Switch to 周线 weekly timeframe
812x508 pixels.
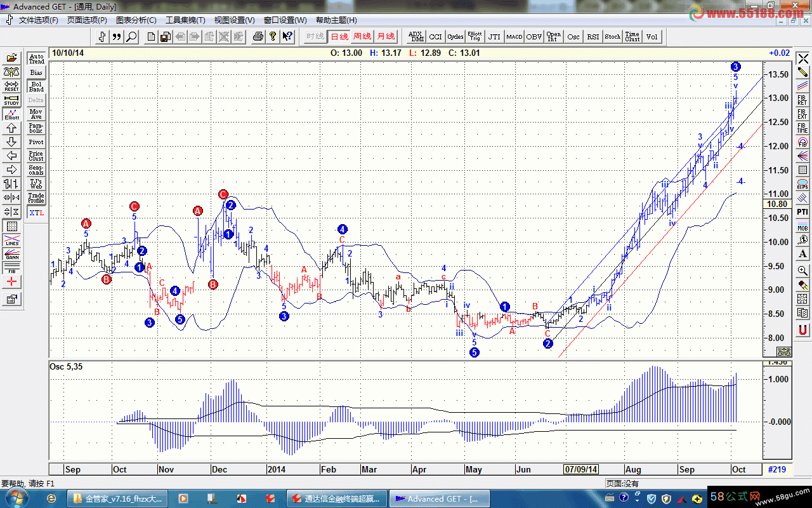point(362,37)
